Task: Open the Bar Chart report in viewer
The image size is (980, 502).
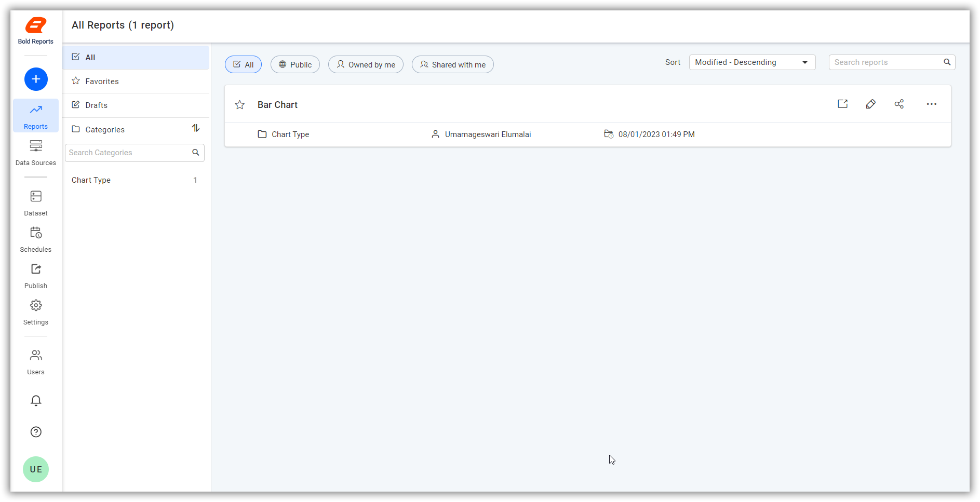Action: [x=842, y=103]
